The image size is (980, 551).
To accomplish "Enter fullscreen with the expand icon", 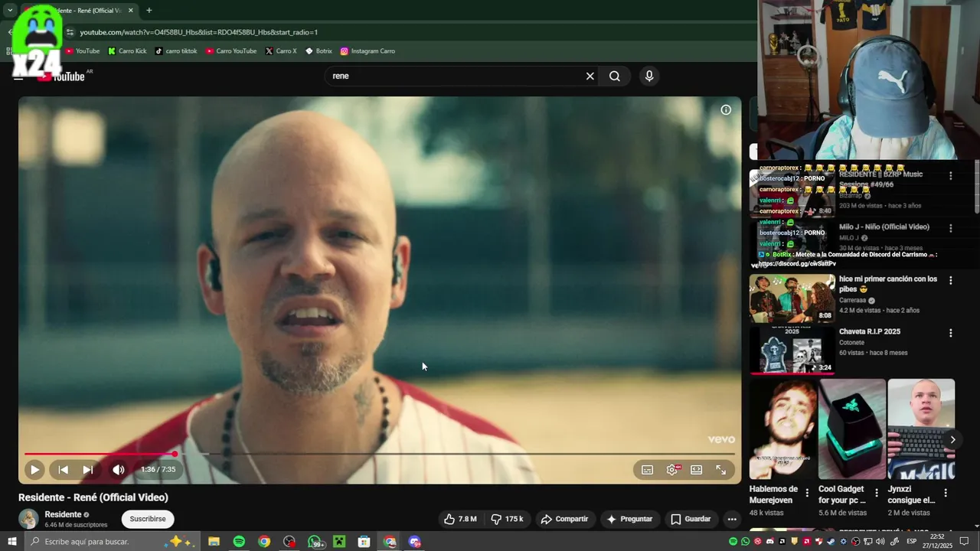I will coord(721,470).
